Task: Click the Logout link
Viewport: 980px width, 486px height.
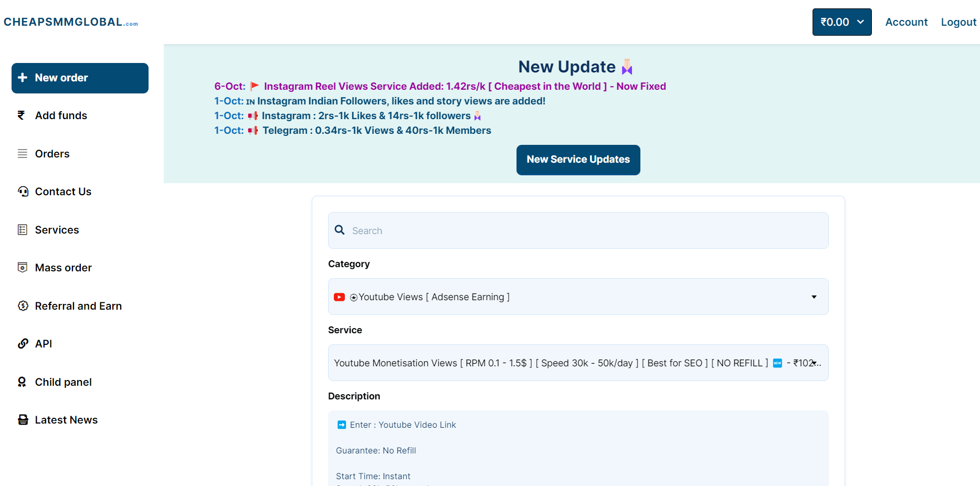Action: coord(958,22)
